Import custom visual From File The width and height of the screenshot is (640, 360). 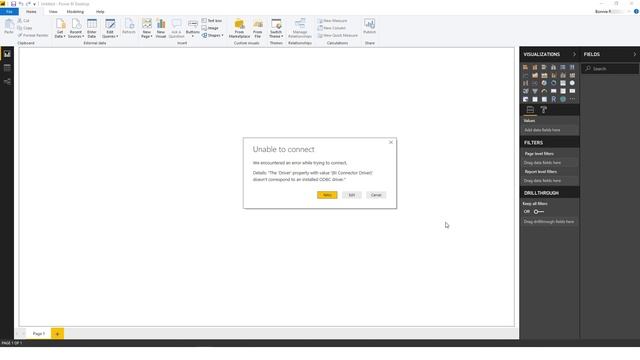(x=258, y=29)
